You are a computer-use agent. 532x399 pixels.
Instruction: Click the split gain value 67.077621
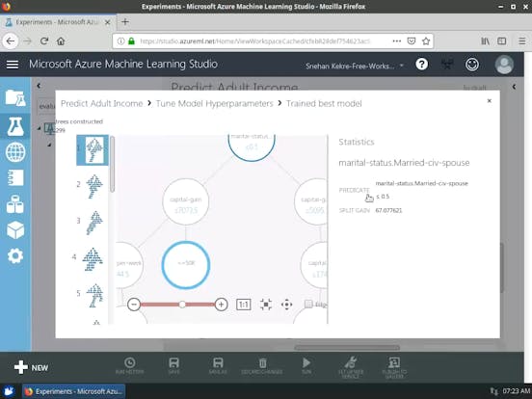coord(388,210)
